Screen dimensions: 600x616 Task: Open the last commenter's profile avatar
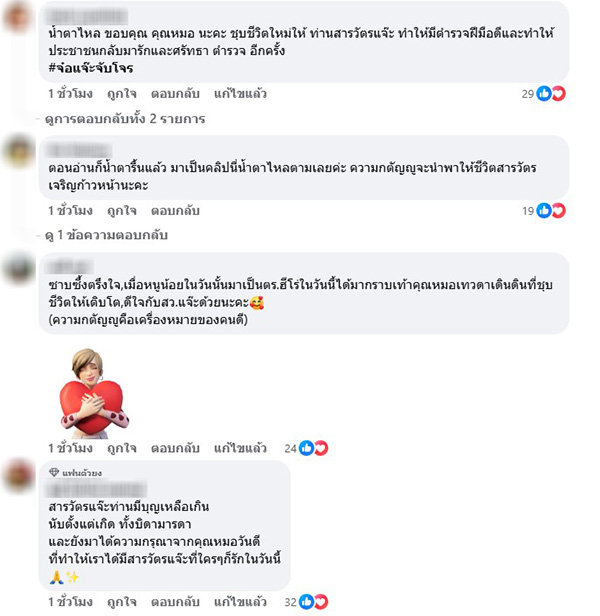pyautogui.click(x=18, y=475)
